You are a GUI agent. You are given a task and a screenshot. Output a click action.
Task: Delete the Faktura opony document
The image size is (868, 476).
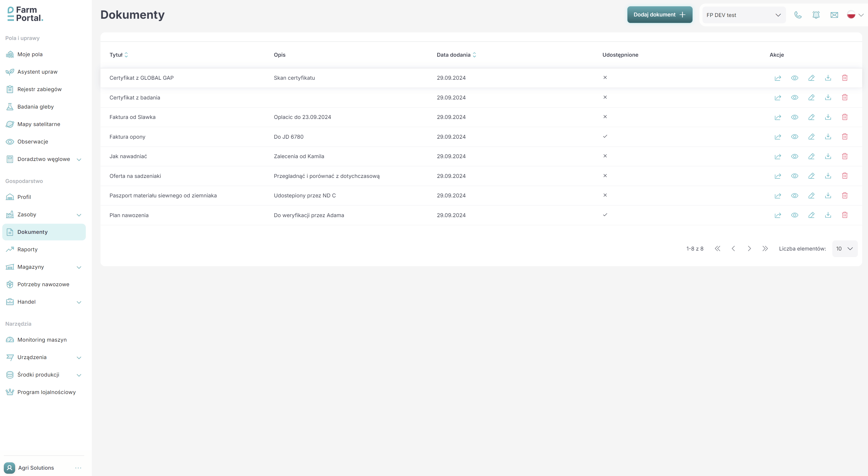click(845, 136)
